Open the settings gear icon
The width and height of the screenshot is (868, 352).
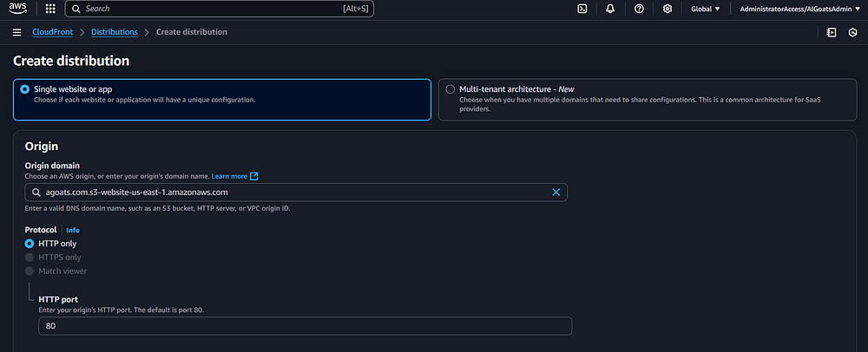[x=667, y=9]
